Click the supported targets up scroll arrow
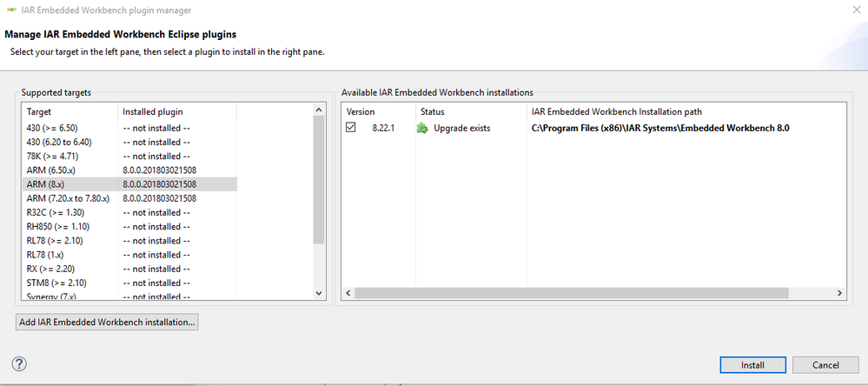The height and width of the screenshot is (386, 868). pos(319,110)
